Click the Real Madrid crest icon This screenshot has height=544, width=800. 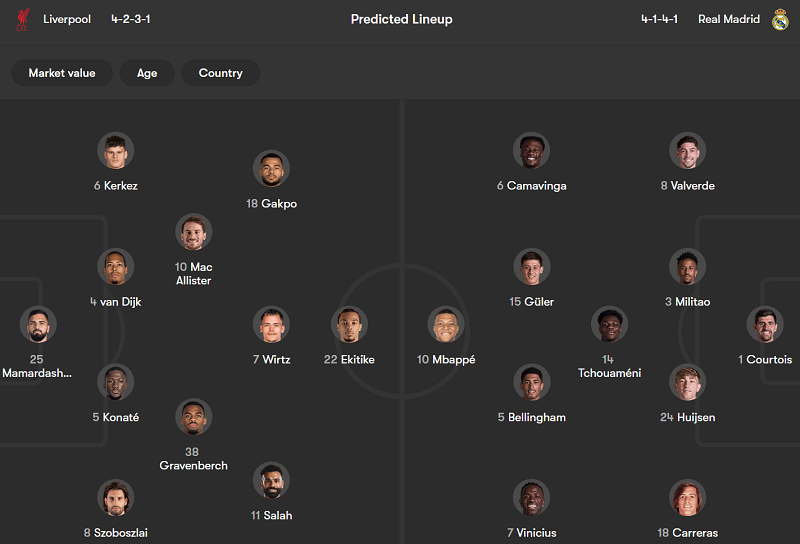(780, 19)
